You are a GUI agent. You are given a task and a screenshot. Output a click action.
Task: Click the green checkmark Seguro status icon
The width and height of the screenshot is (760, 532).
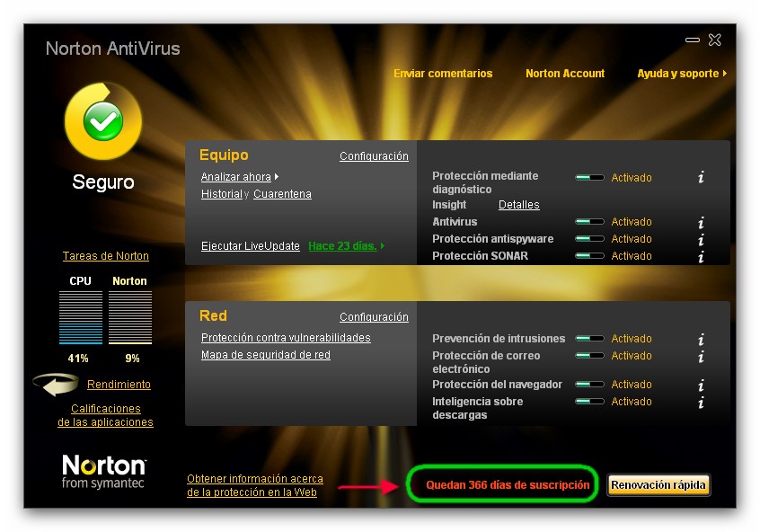(102, 120)
